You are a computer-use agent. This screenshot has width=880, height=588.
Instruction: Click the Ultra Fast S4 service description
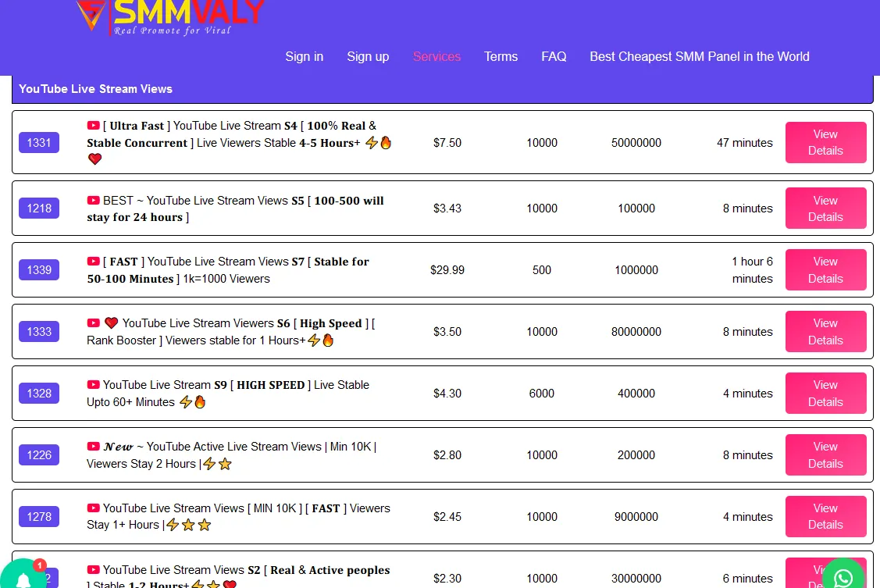[x=240, y=143]
